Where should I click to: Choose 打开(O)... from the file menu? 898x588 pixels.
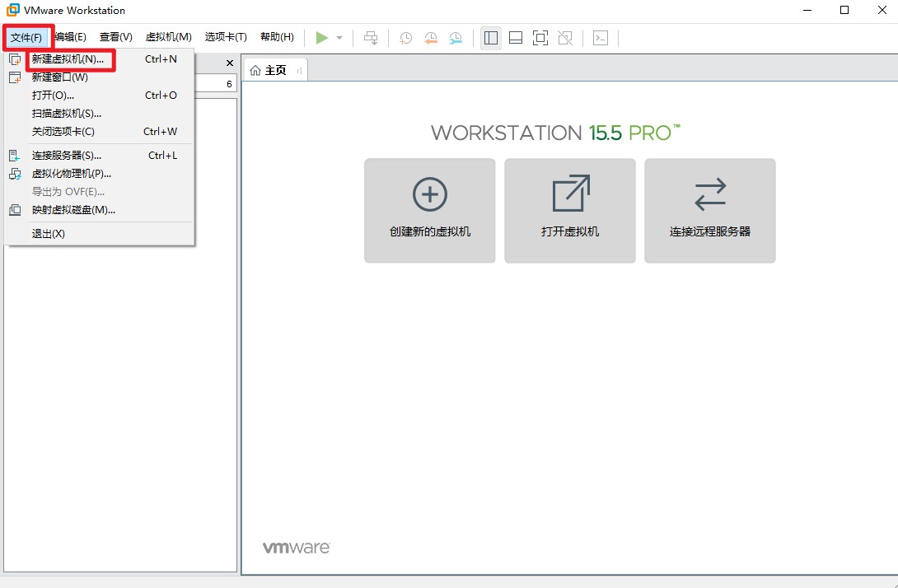coord(99,95)
